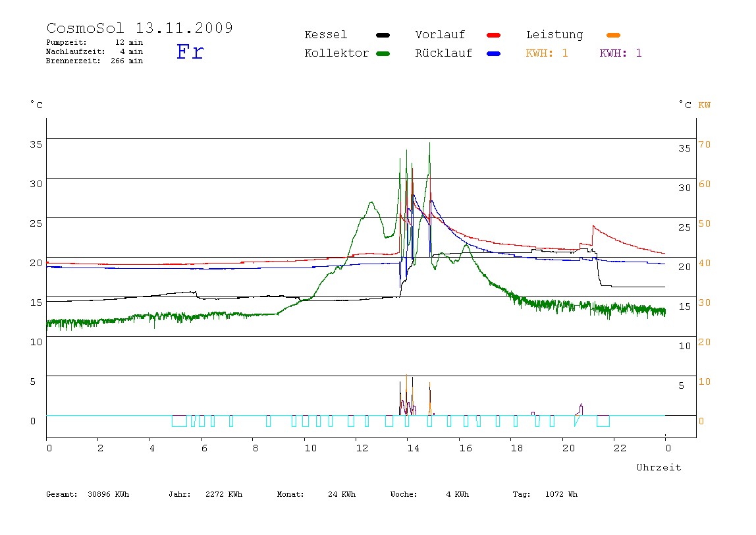Click the Vorlauf legend label
The image size is (756, 535).
pyautogui.click(x=440, y=35)
